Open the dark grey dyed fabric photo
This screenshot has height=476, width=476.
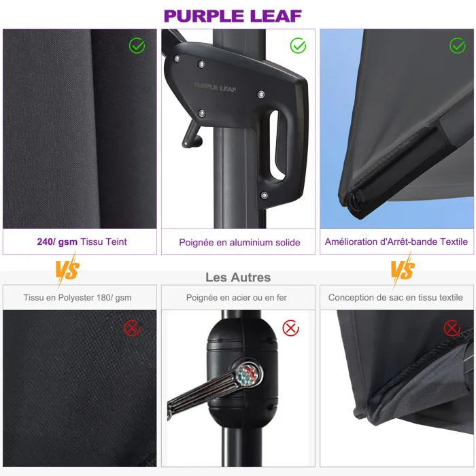tap(80, 129)
